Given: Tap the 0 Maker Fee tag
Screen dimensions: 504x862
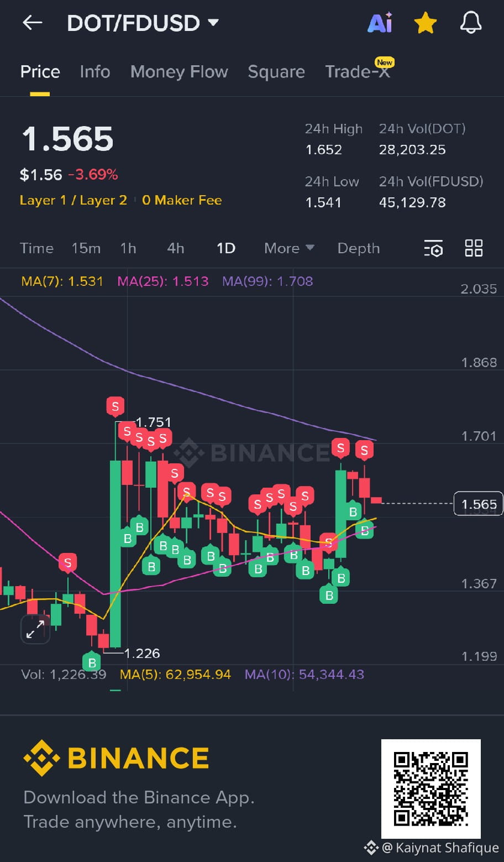Looking at the screenshot, I should (182, 200).
